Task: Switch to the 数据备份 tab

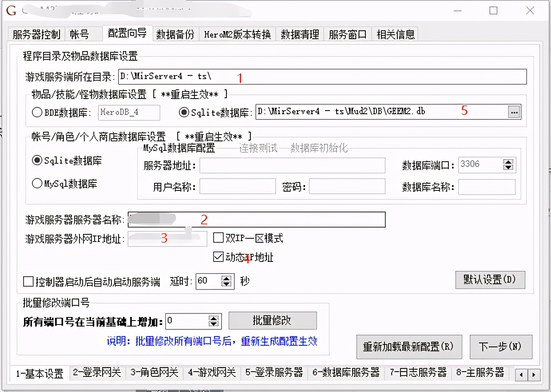Action: click(x=175, y=34)
